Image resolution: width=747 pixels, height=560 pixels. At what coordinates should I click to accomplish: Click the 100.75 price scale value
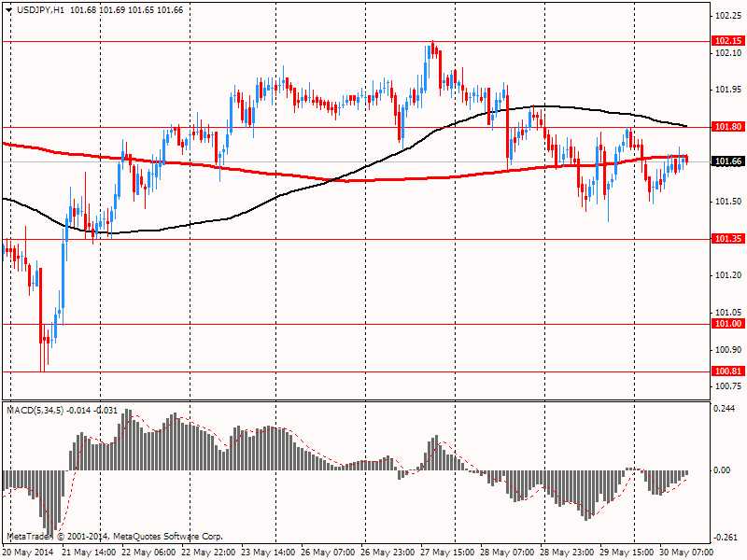[x=728, y=386]
